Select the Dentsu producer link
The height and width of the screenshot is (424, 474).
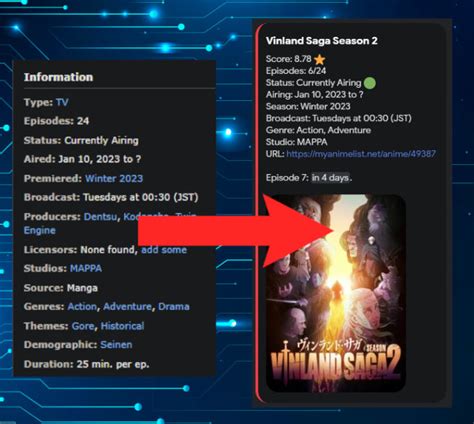[100, 217]
